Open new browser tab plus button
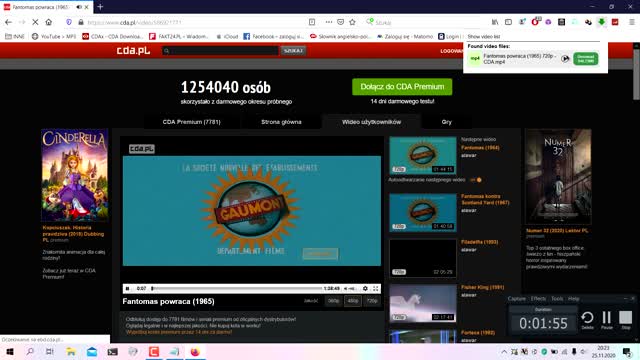The image size is (640, 360). (x=100, y=7)
